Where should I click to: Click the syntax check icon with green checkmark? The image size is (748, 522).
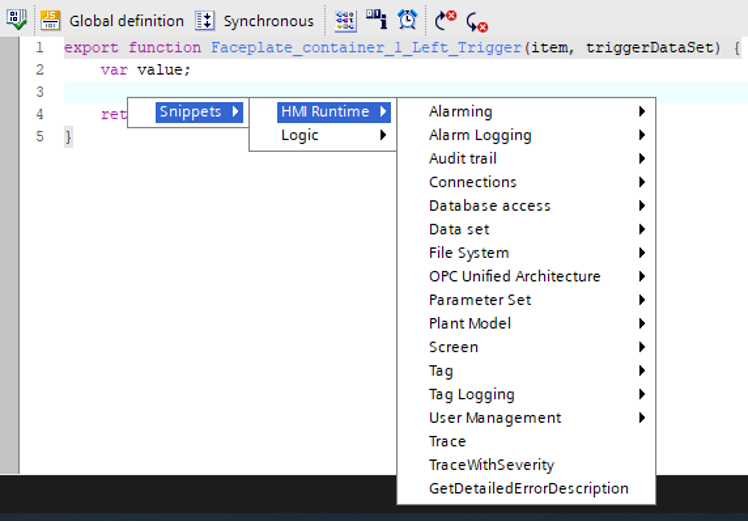16,20
